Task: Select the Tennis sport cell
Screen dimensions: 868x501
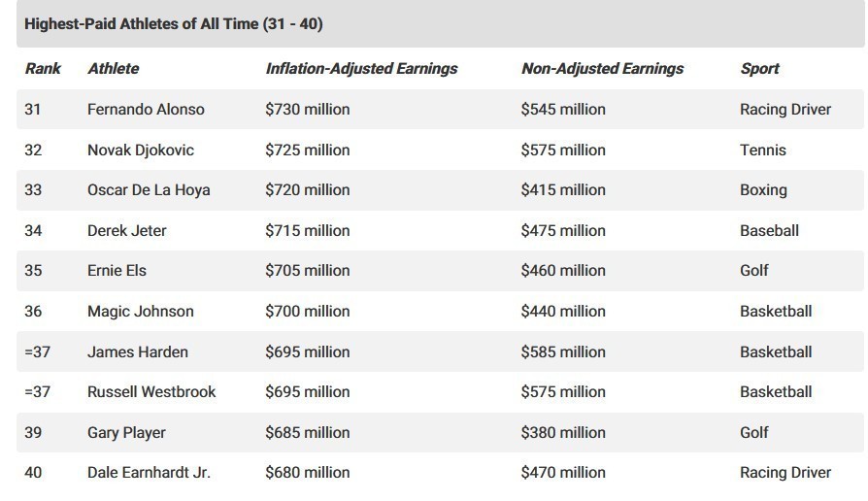Action: tap(763, 150)
